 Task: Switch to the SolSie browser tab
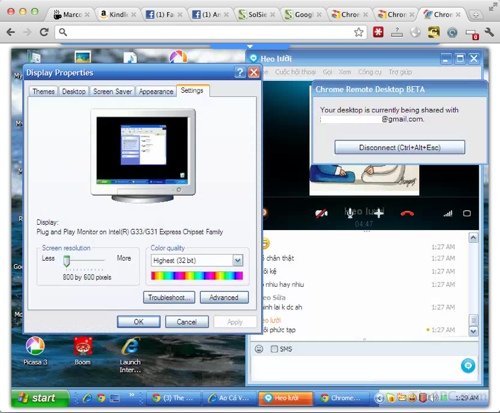[x=256, y=14]
